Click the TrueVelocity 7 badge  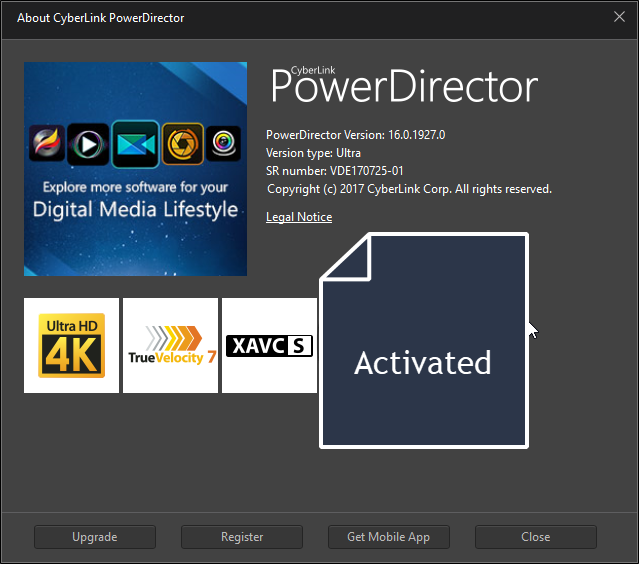click(170, 346)
